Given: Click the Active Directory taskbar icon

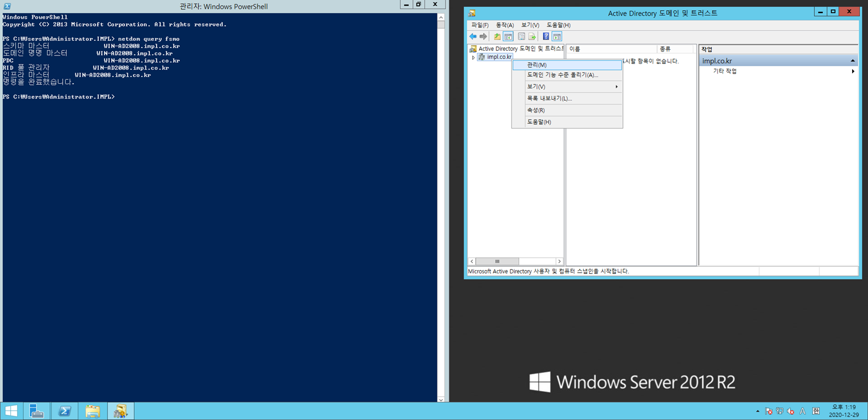Looking at the screenshot, I should [x=121, y=411].
